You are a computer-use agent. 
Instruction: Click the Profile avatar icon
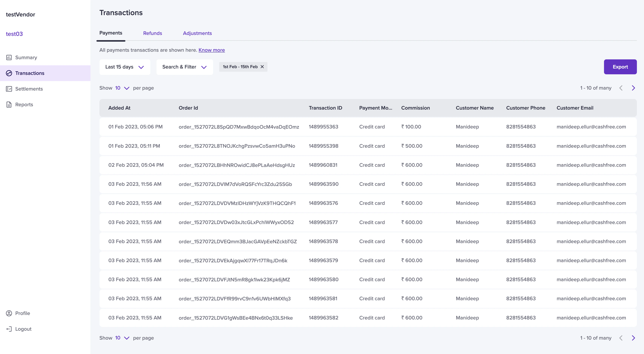(x=9, y=313)
